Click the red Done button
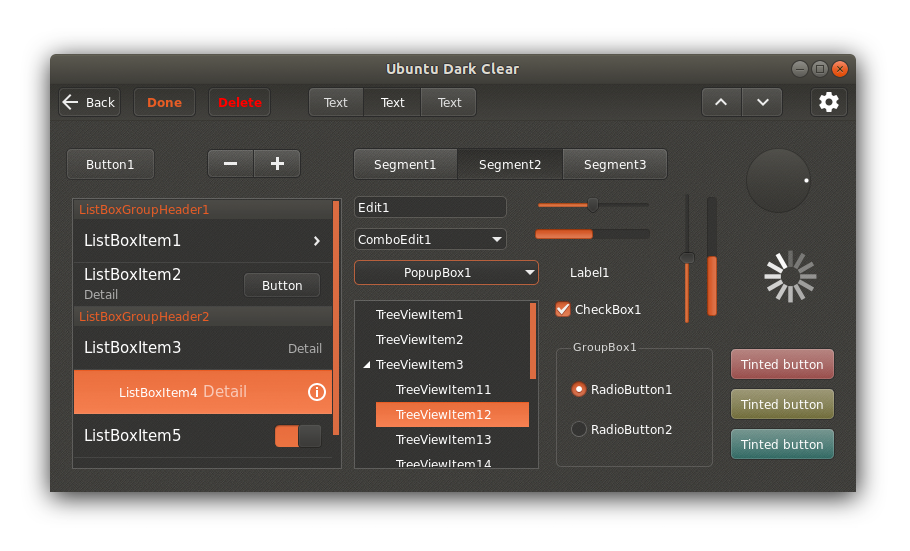Screen dimensions: 910x551 click(164, 102)
